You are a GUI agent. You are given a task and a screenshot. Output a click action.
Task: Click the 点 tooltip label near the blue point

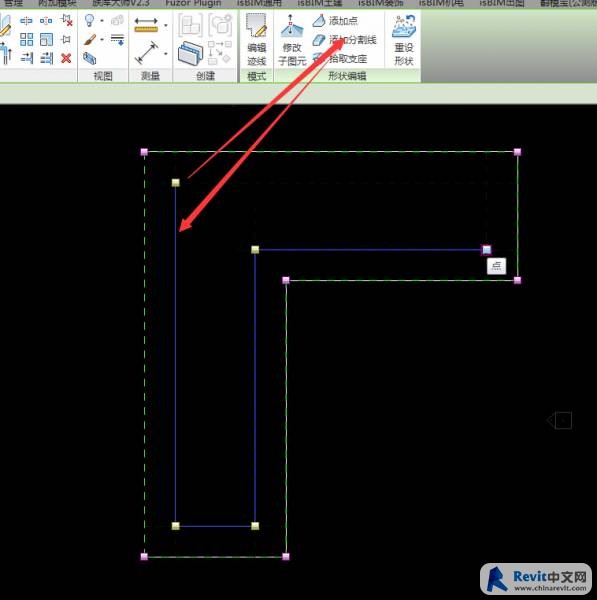click(496, 266)
